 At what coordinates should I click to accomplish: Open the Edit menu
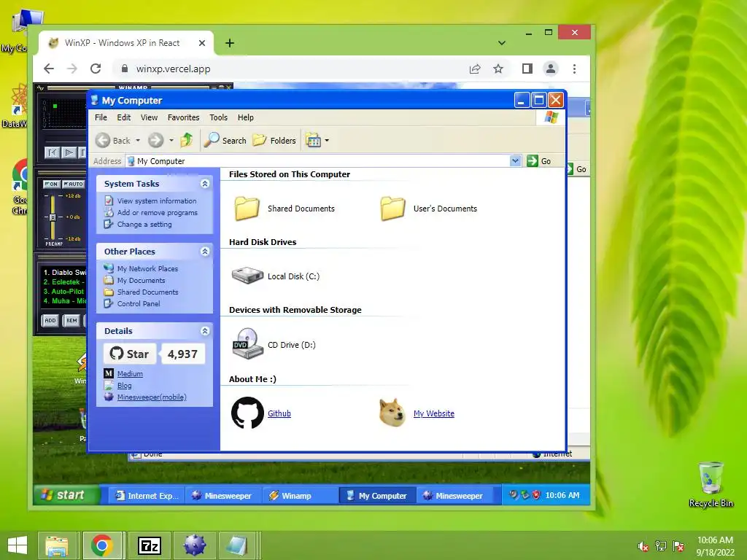click(x=124, y=117)
